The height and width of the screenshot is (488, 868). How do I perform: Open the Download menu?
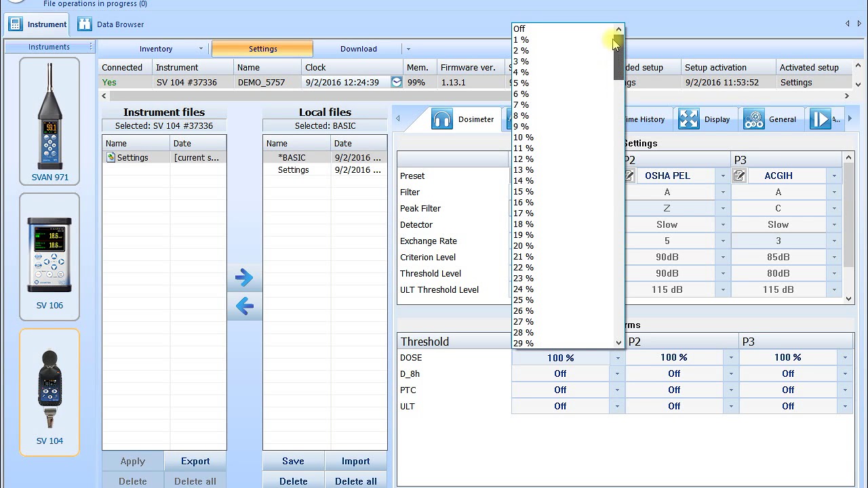[x=359, y=49]
